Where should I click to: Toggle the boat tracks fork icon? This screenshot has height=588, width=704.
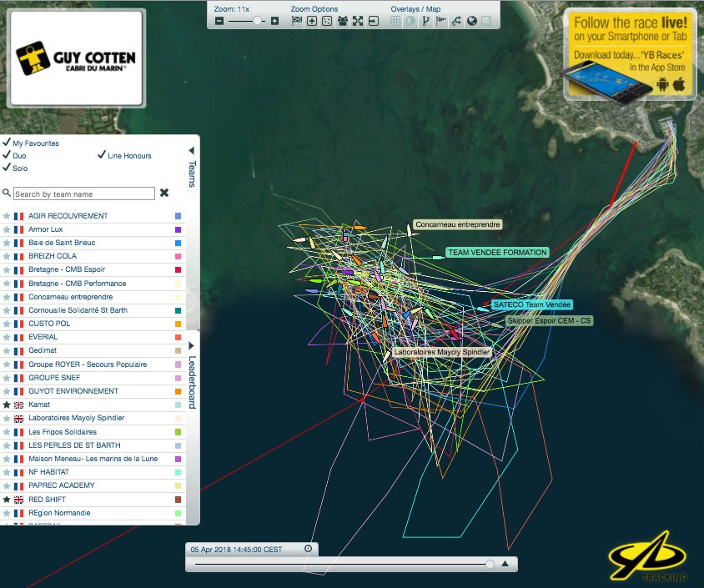tap(425, 21)
